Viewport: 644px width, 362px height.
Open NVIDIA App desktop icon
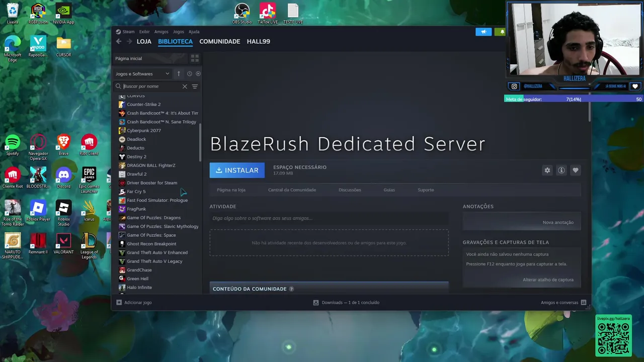(x=63, y=14)
